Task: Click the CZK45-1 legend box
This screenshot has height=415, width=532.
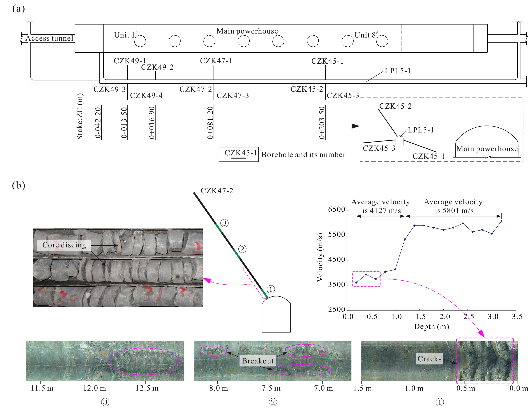Action: coord(239,154)
